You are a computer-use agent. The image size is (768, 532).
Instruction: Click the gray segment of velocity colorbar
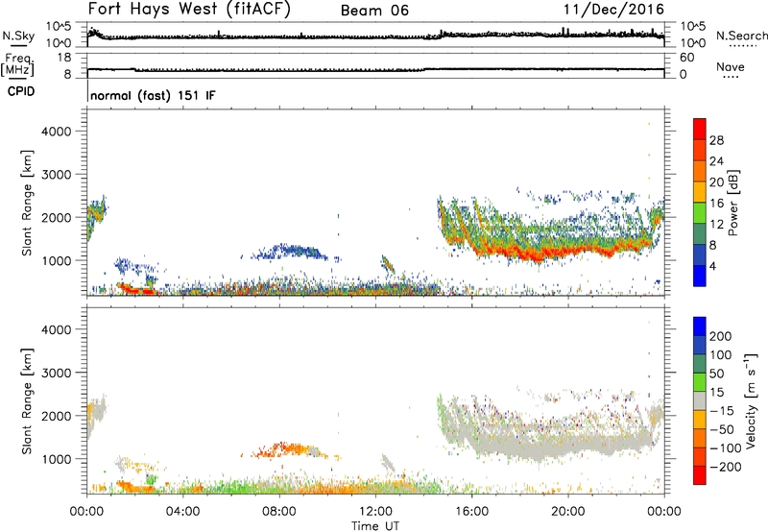point(700,400)
